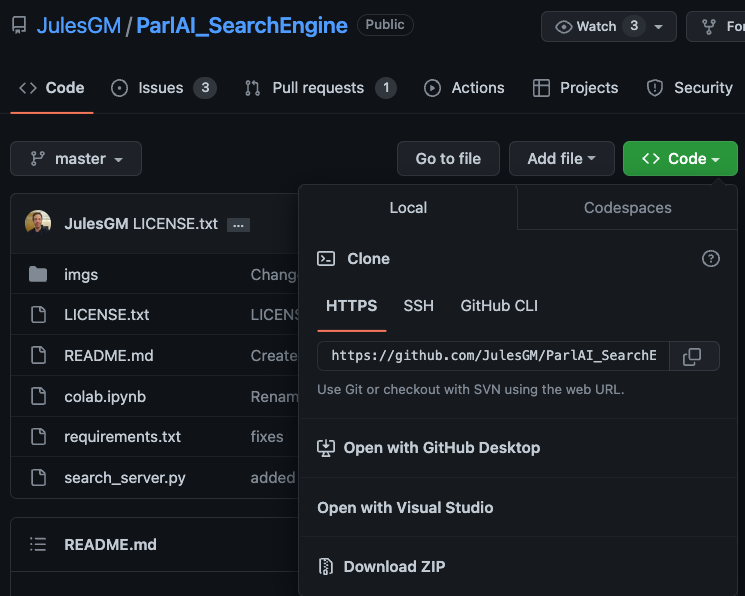Select the HTTPS clone option

(352, 306)
